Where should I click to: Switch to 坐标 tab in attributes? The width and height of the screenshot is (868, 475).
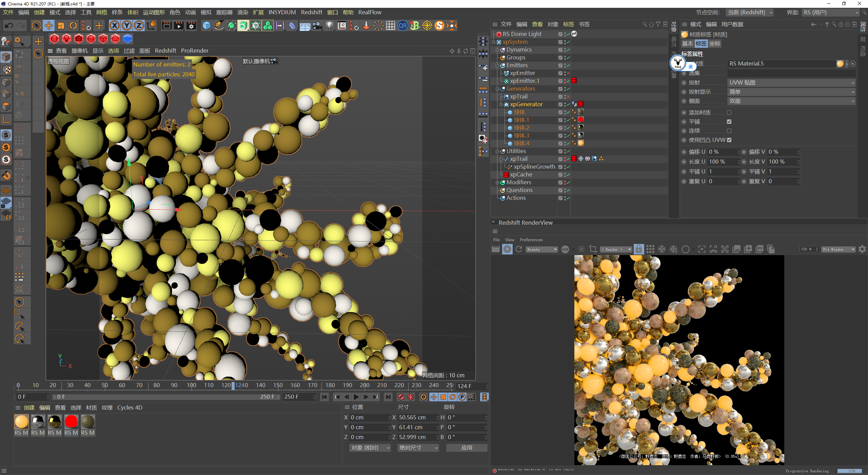coord(714,44)
